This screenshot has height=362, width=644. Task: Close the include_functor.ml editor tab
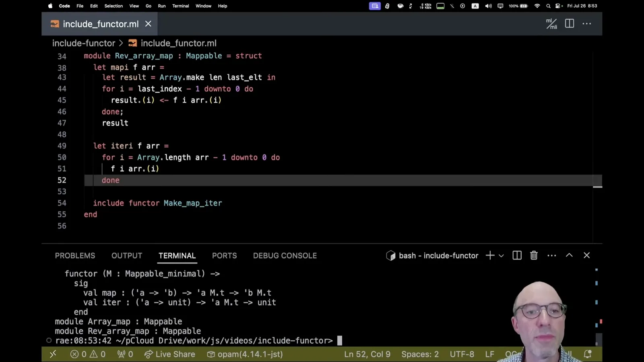(148, 24)
